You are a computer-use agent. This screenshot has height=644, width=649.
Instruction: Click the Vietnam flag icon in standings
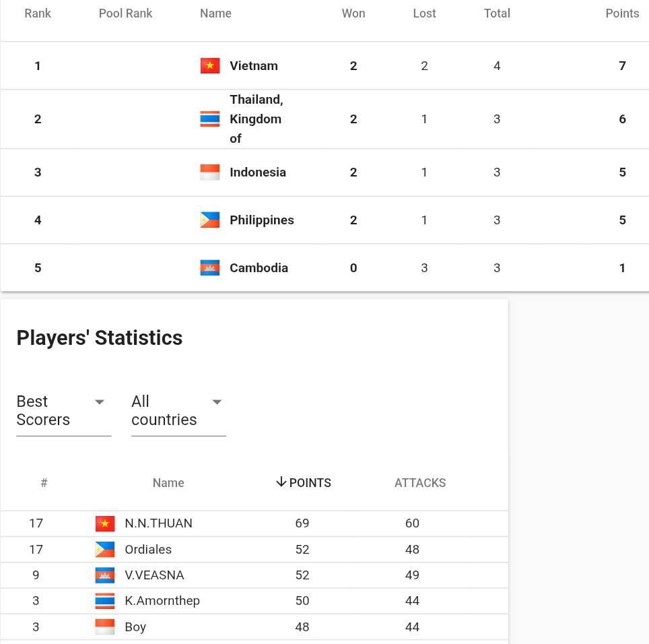point(210,66)
